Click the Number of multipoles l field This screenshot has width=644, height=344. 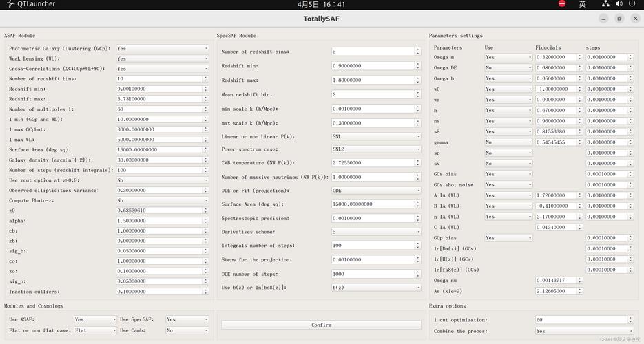163,109
